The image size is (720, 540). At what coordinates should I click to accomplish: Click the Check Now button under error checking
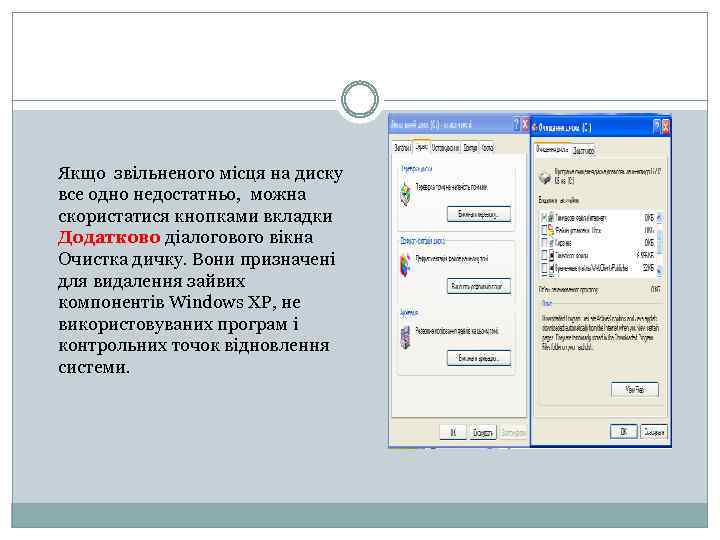[x=479, y=214]
